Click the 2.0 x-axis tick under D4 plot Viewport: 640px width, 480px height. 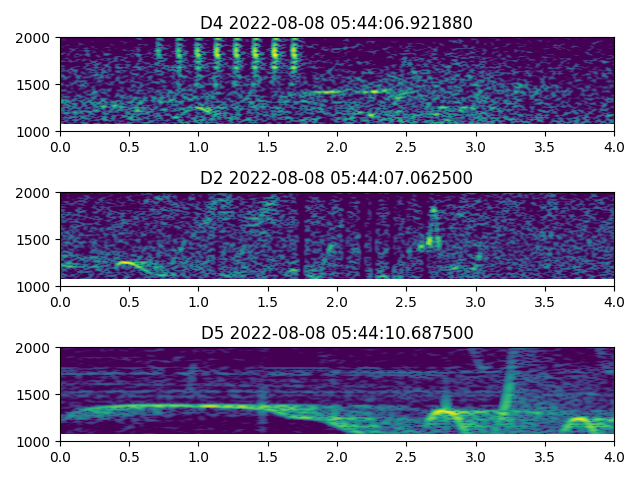click(x=337, y=146)
